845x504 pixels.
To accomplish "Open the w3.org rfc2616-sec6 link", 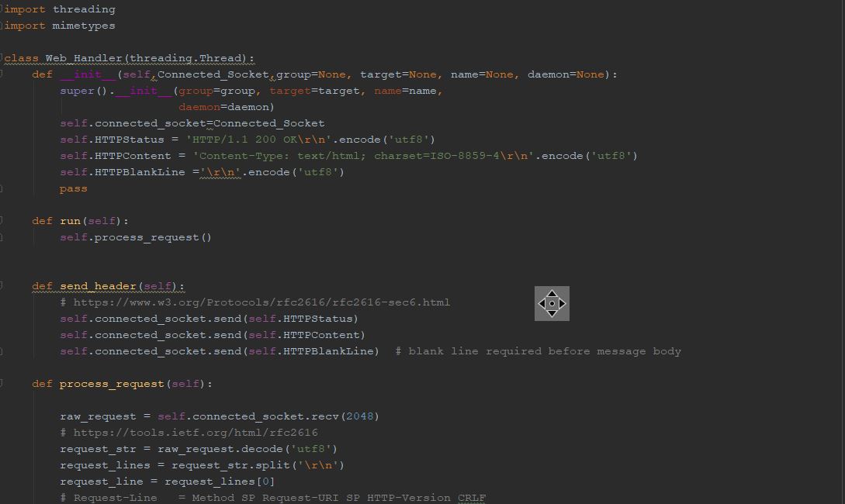I will click(x=261, y=302).
